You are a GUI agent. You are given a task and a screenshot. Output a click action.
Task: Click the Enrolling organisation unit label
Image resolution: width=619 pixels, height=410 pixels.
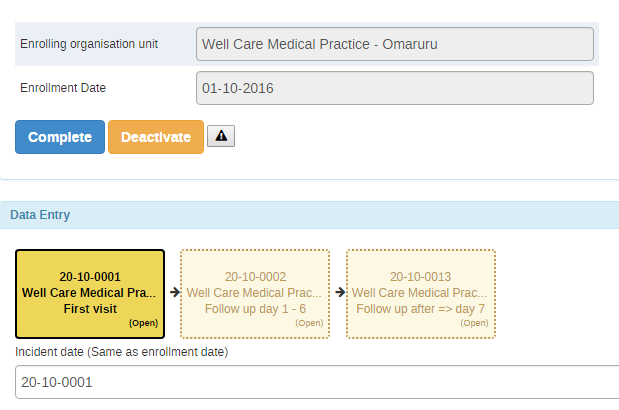(x=89, y=44)
